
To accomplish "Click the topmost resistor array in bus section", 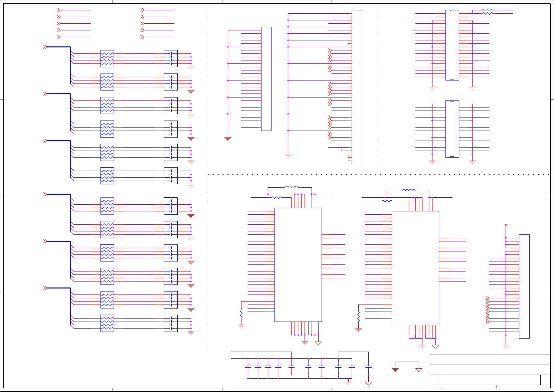I will (x=107, y=59).
